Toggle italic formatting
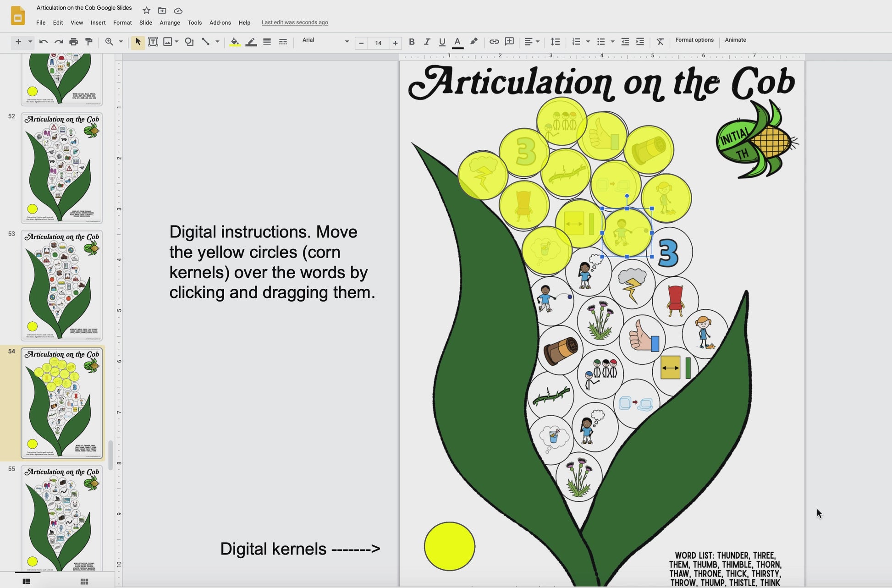This screenshot has width=892, height=588. [427, 42]
